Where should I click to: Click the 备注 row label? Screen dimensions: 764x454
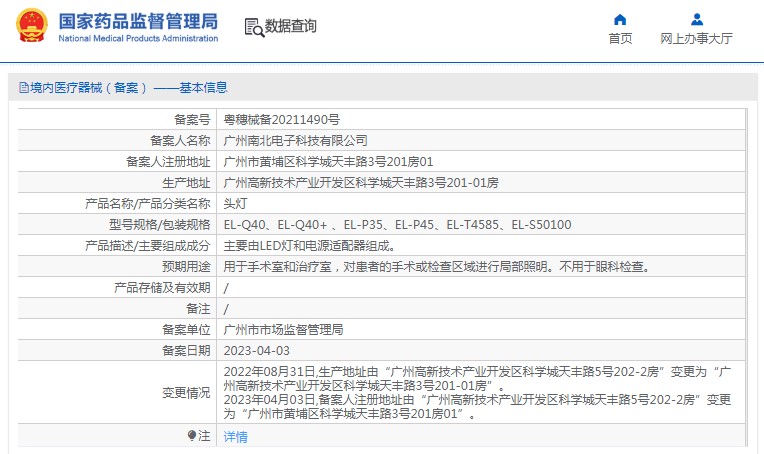[198, 309]
